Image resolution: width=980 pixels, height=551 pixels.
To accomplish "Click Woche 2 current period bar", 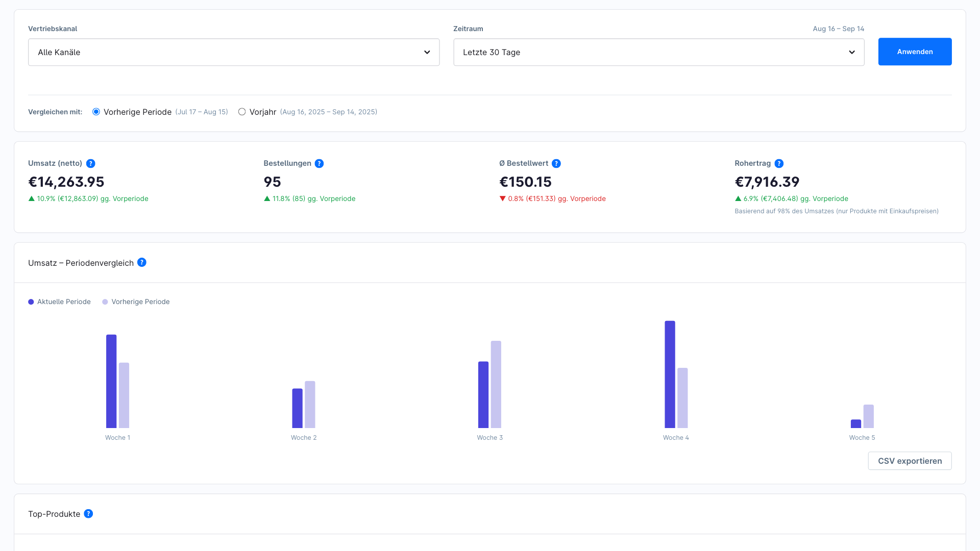I will point(297,408).
